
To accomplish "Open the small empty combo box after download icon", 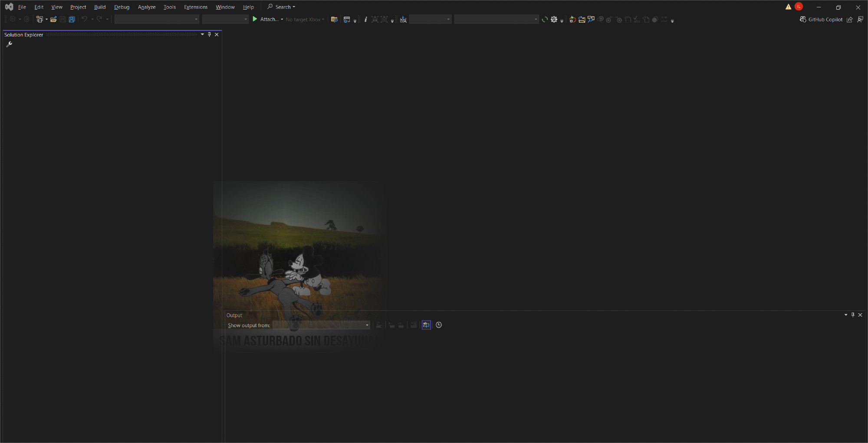I will (x=431, y=19).
